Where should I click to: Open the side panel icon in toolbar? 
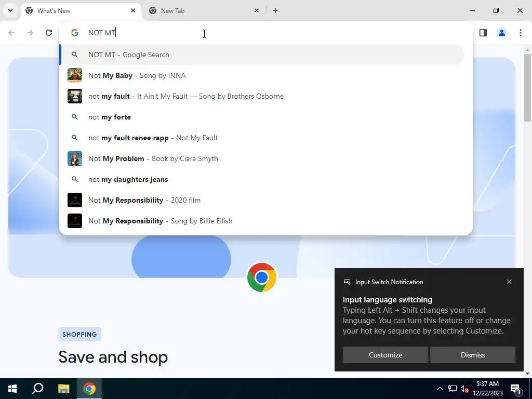[x=483, y=33]
